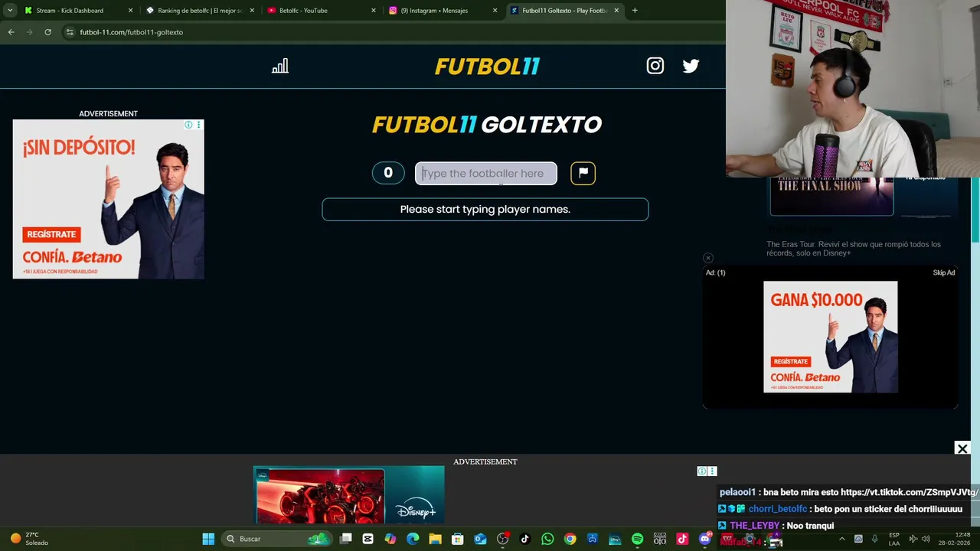980x551 pixels.
Task: Open Discord from taskbar
Action: click(704, 539)
